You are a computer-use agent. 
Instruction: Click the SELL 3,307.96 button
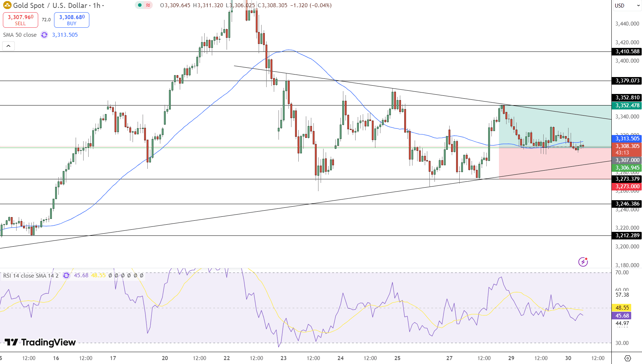pos(21,20)
